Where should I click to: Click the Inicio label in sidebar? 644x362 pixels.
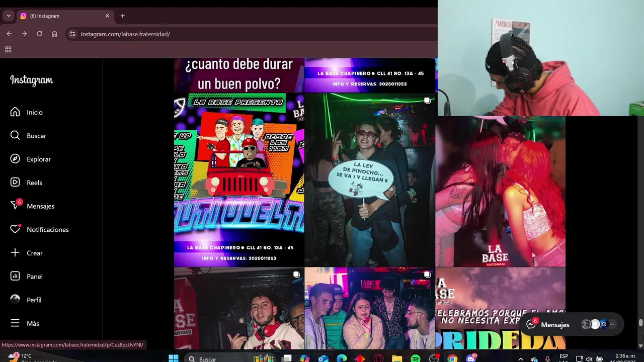(x=35, y=112)
